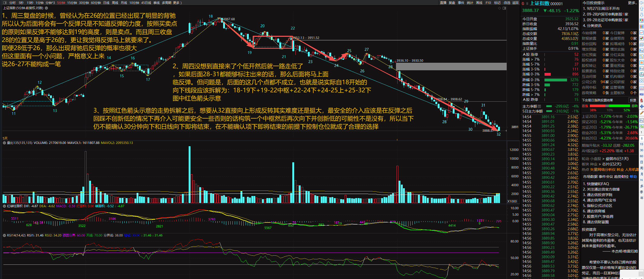Click the fx formula icon in right toolbar
Screen dimensions: 644x279
coord(642,75)
